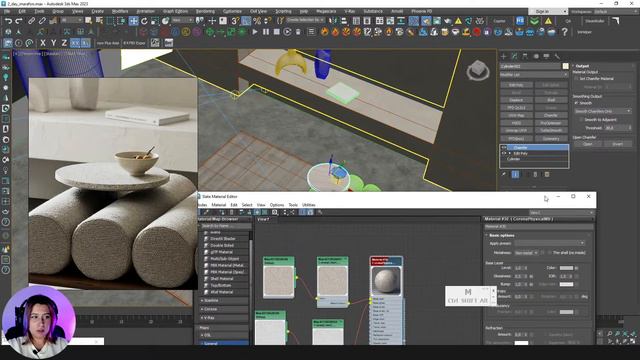
Task: Toggle Show End Result icon under stack
Action: 516,174
